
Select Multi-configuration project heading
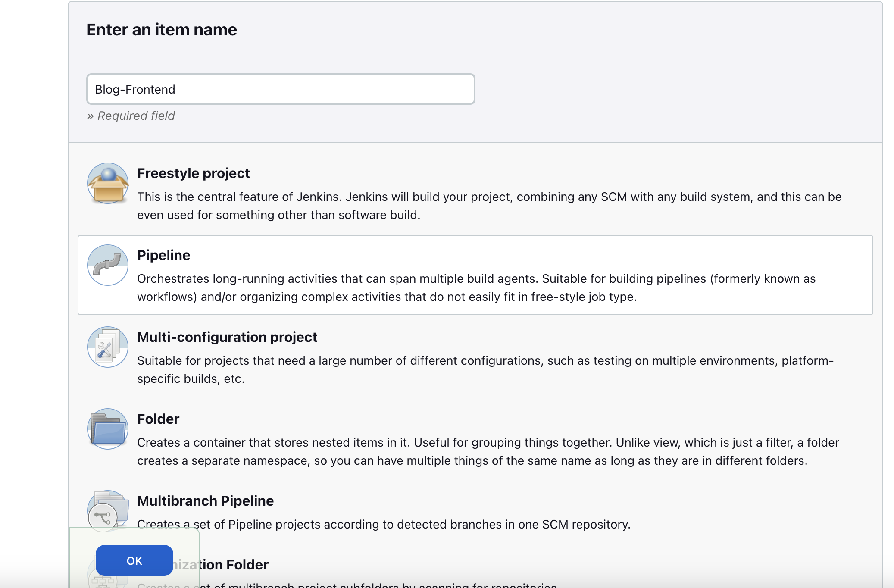[x=227, y=337]
